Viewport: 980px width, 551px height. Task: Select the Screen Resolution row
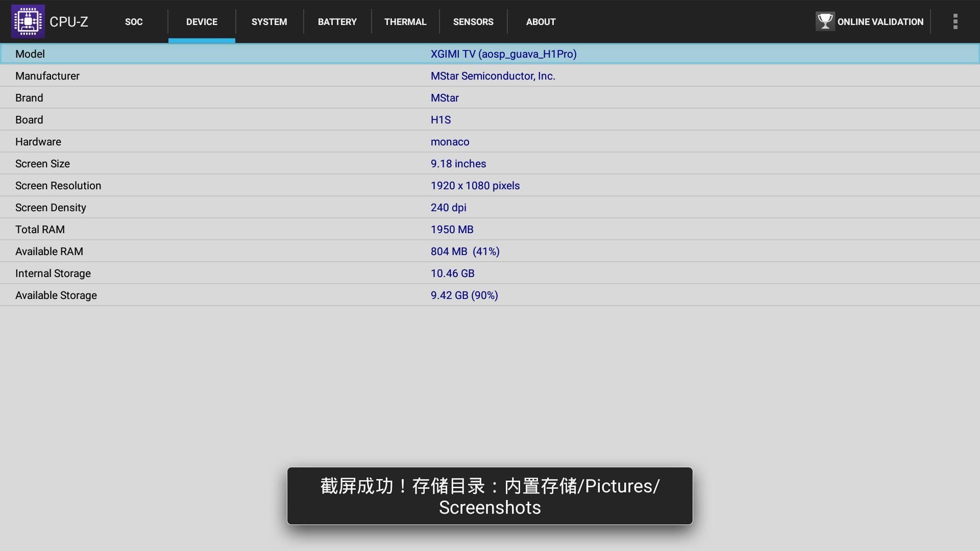[x=490, y=186]
